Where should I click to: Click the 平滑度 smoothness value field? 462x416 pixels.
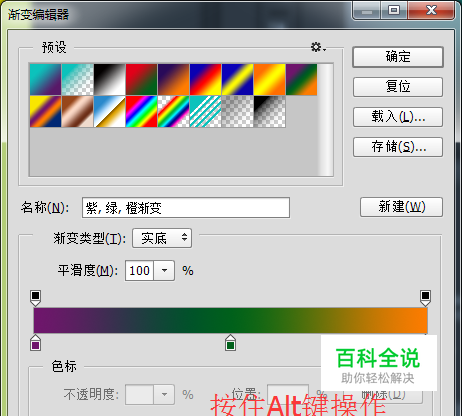coord(139,270)
